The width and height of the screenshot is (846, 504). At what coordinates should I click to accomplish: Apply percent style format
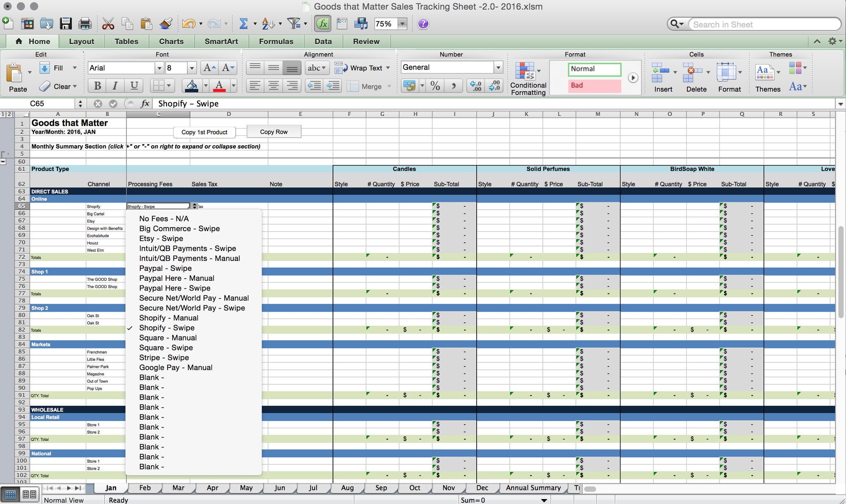click(x=435, y=86)
